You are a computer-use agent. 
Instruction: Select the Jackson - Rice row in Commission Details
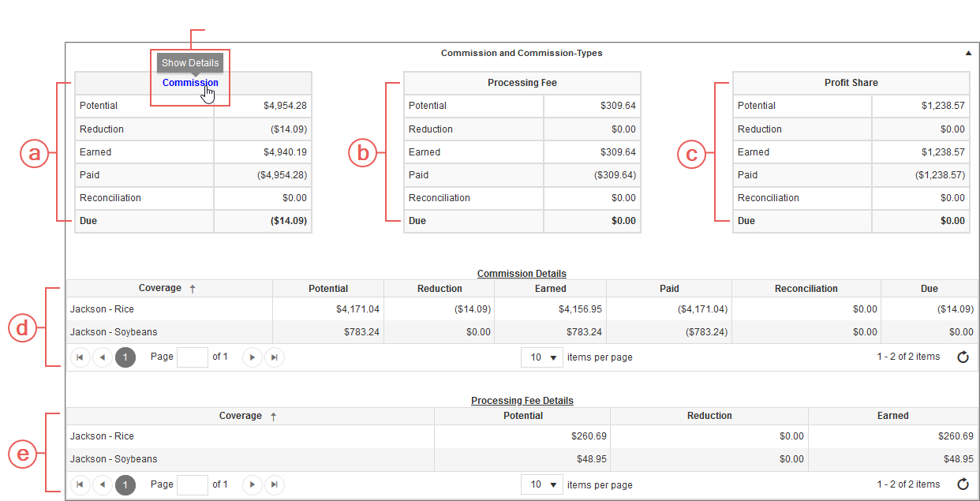pos(522,309)
